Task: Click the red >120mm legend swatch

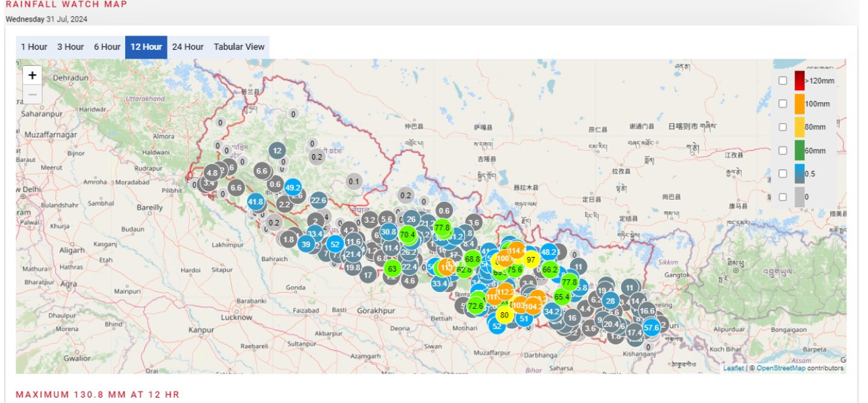Action: [x=799, y=81]
